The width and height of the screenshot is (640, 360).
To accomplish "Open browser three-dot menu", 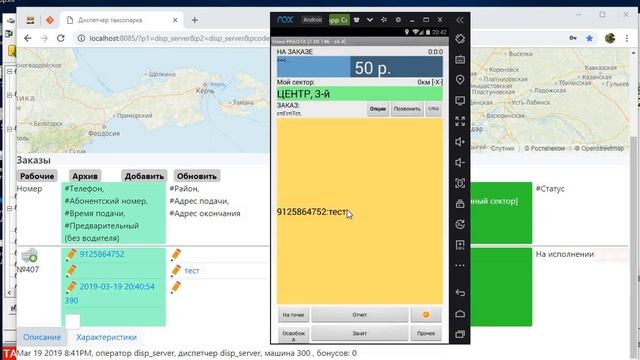I will 627,38.
